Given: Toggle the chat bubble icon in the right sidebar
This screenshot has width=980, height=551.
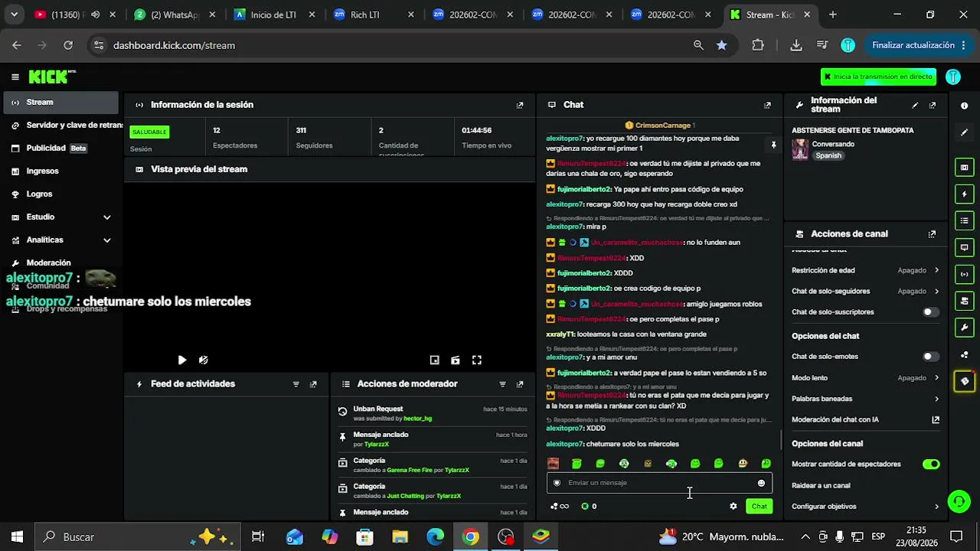Looking at the screenshot, I should click(x=965, y=247).
